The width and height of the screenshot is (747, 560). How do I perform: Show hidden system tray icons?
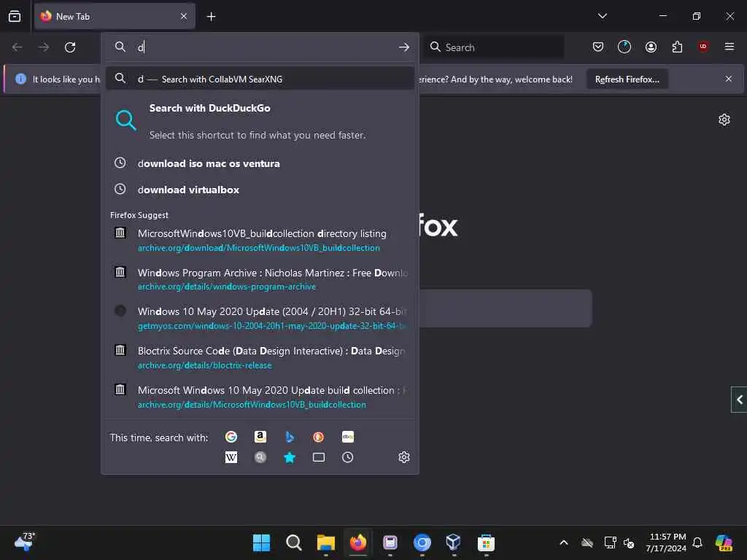coord(564,542)
